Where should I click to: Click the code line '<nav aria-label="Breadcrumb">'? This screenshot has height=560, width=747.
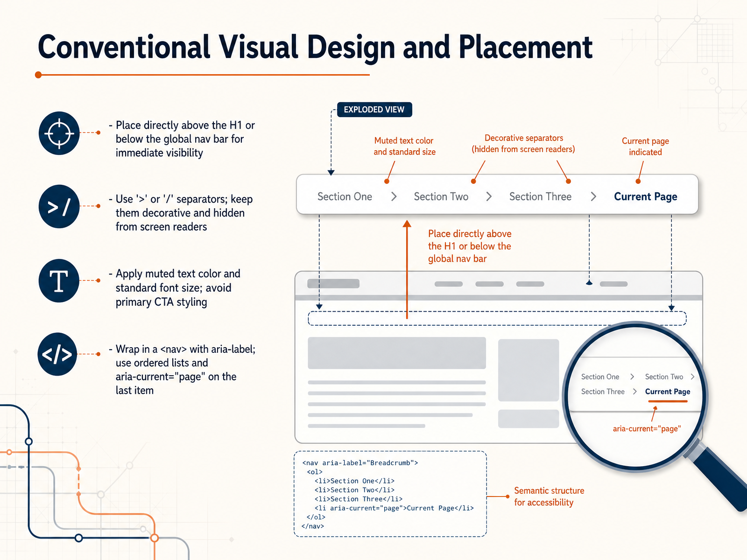pyautogui.click(x=360, y=463)
